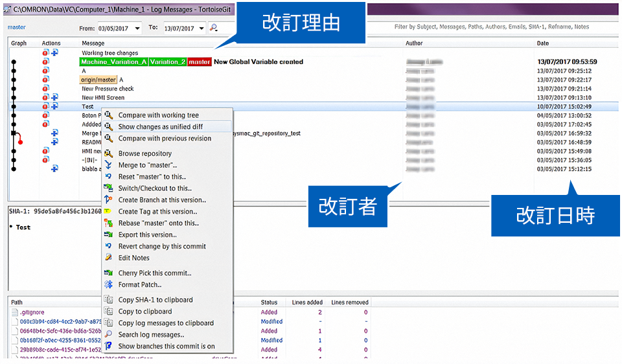Click the origin/master branch label
This screenshot has height=364, width=622.
[98, 80]
